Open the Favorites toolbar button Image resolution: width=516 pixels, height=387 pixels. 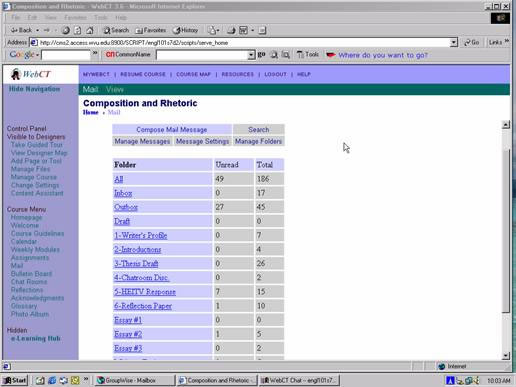151,30
